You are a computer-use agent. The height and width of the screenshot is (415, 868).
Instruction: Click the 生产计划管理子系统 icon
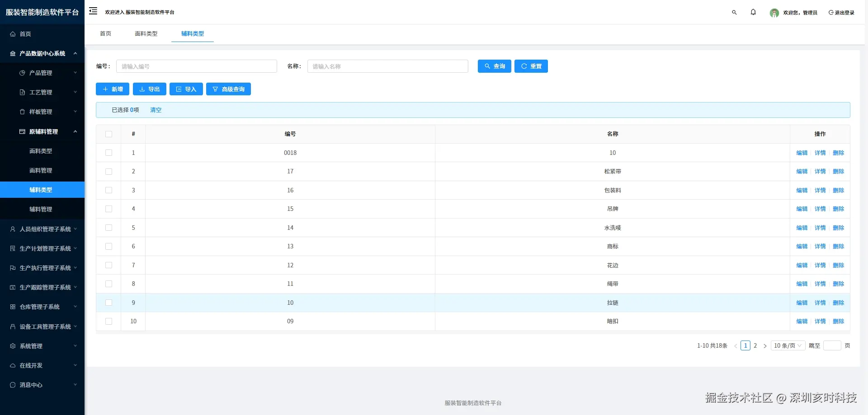[x=13, y=248]
